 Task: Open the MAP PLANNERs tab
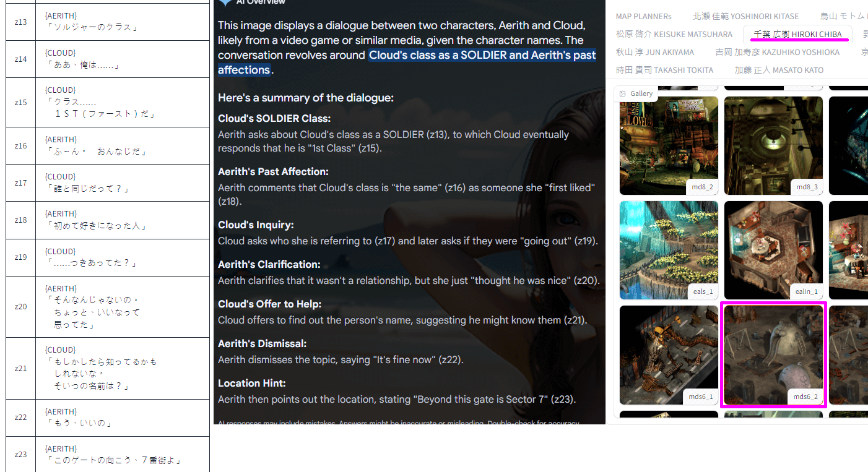[643, 16]
